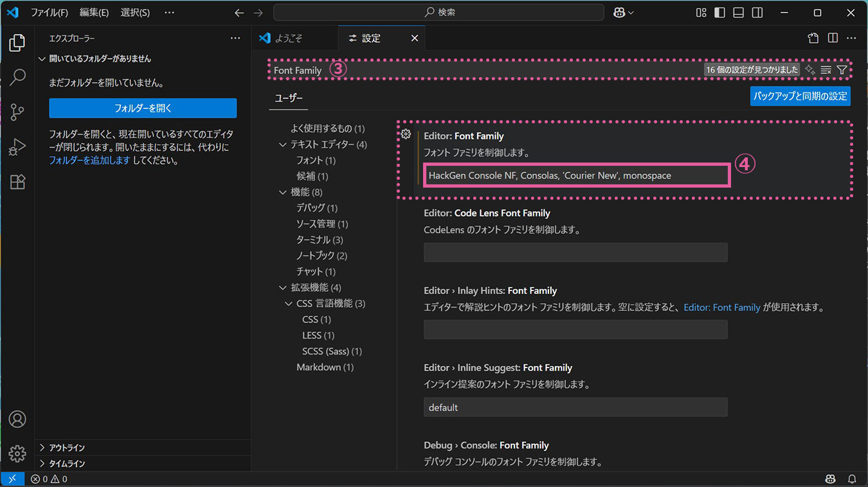Select デバッグ (1) in settings tree

tap(317, 208)
